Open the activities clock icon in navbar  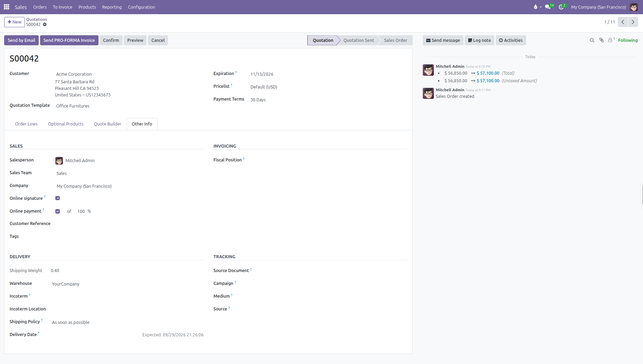[561, 7]
